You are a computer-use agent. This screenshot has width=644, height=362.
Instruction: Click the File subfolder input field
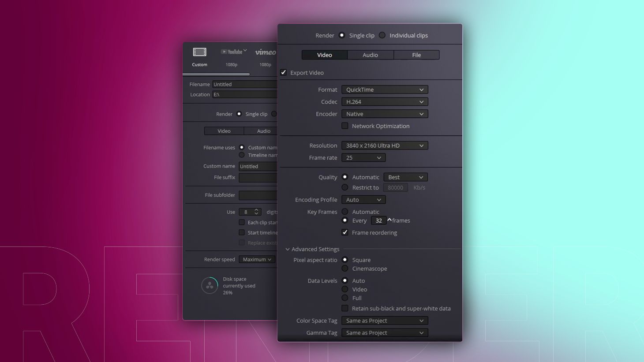coord(258,195)
